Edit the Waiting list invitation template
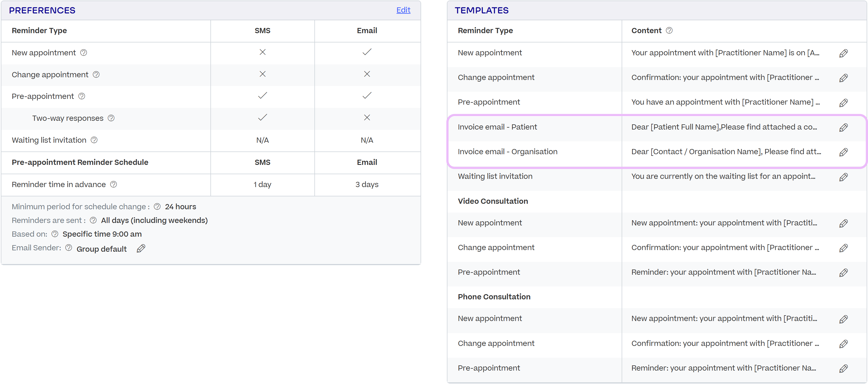Screen dimensions: 868x384 (844, 177)
